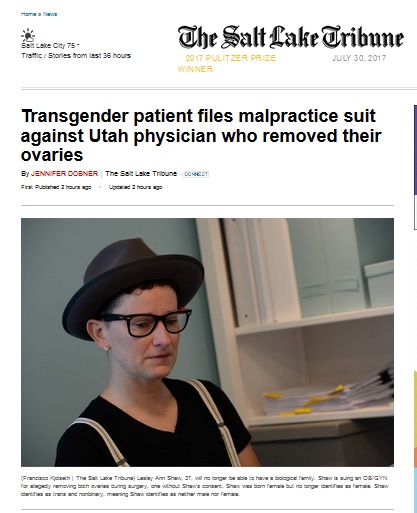This screenshot has width=417, height=513.
Task: Click the purple sidebar panel at right edge
Action: point(415,150)
